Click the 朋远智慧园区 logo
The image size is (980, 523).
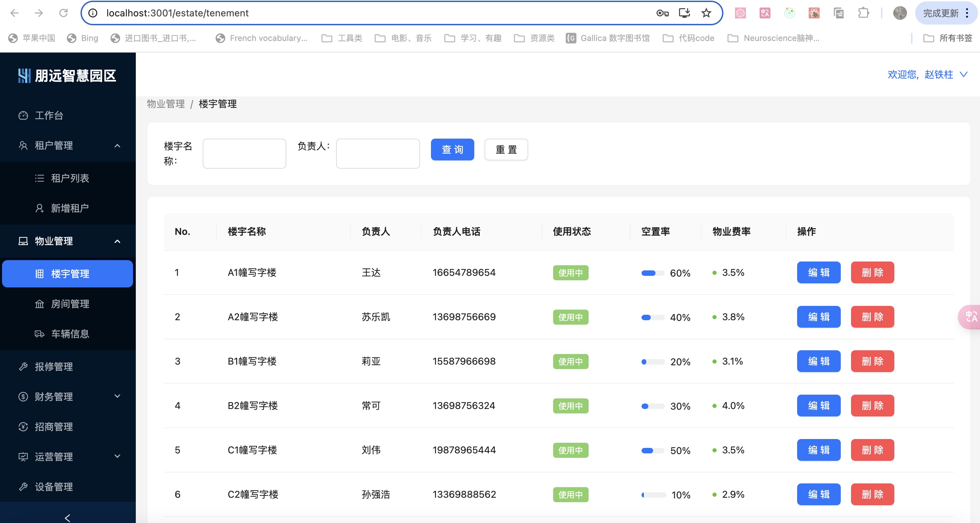click(x=67, y=75)
